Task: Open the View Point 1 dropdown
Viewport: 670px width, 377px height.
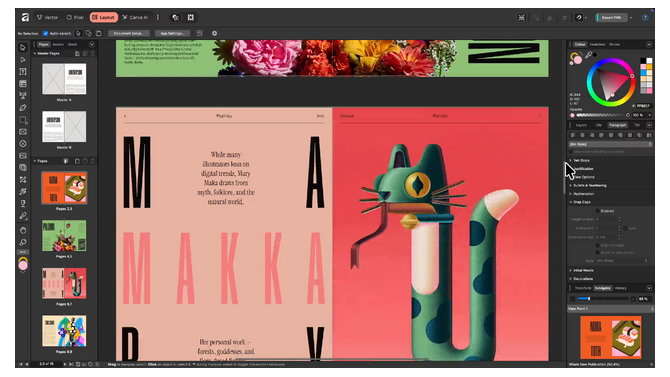Action: point(611,309)
